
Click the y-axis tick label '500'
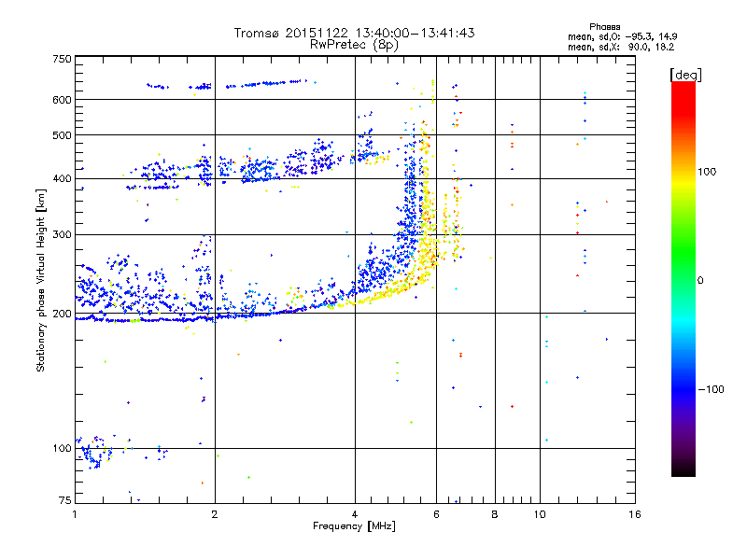[x=62, y=135]
